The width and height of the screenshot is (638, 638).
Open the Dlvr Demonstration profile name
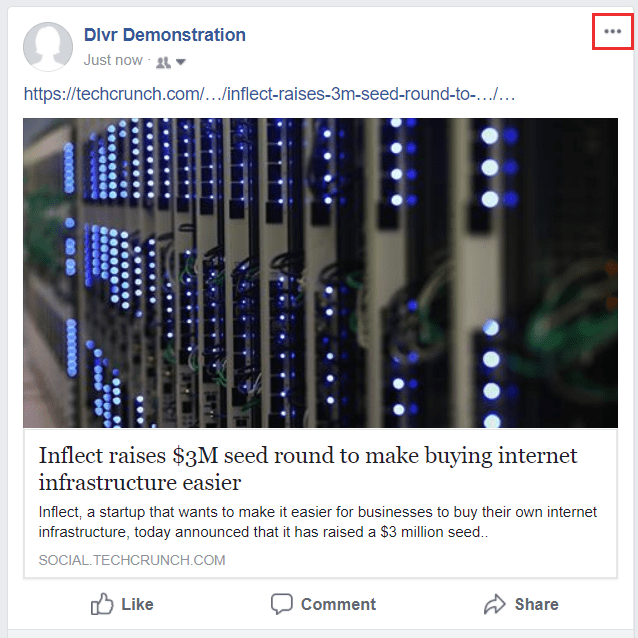pyautogui.click(x=165, y=35)
